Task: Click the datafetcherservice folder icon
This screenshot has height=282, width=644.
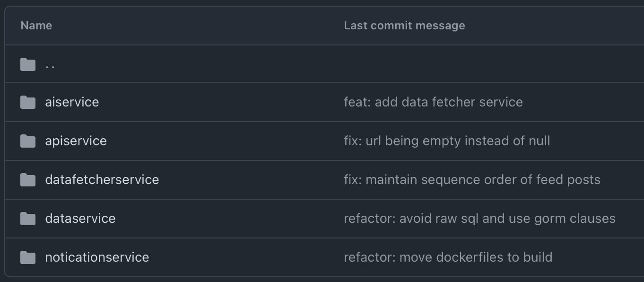Action: pos(28,180)
